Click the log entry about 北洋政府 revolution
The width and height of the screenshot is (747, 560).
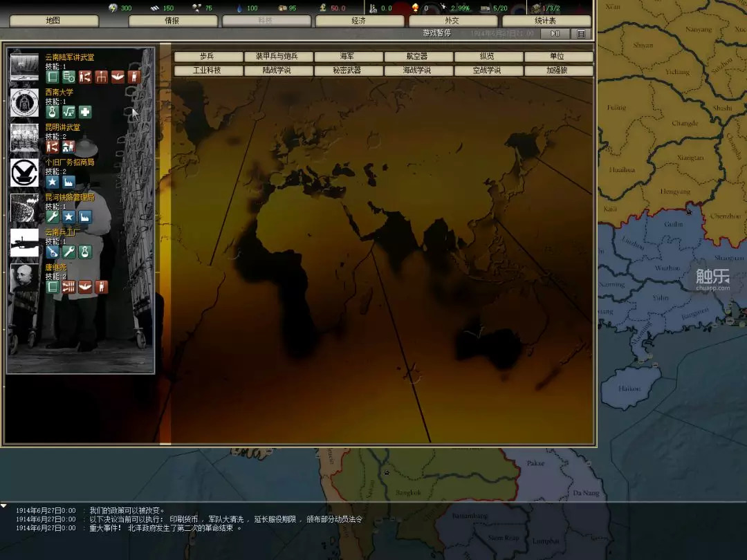tap(165, 528)
